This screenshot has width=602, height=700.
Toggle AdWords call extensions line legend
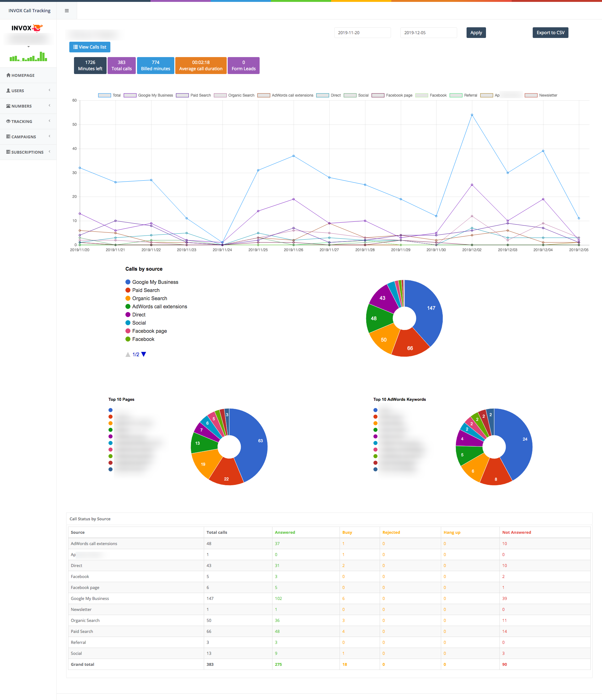(x=285, y=95)
